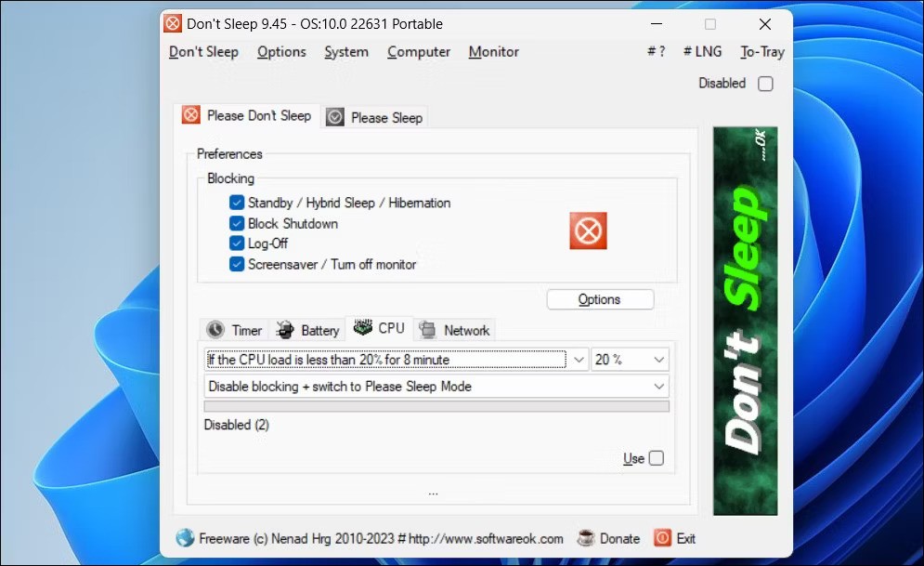
Task: Open the Disable blocking action dropdown
Action: (658, 387)
